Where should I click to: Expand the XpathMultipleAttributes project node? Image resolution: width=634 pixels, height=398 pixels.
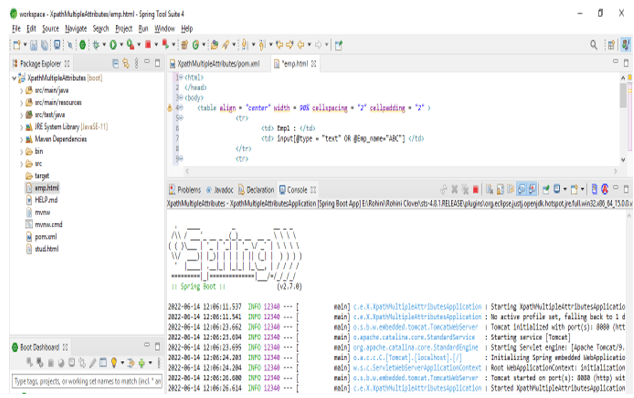(x=15, y=78)
